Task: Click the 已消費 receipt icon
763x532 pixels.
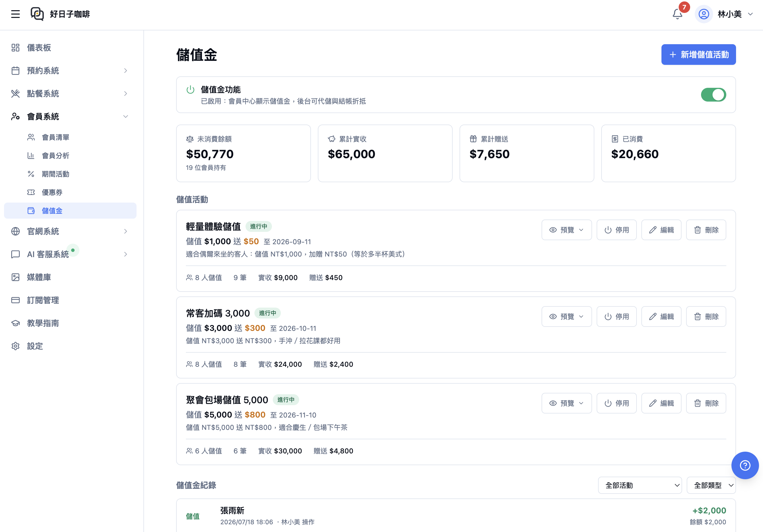Action: coord(615,139)
